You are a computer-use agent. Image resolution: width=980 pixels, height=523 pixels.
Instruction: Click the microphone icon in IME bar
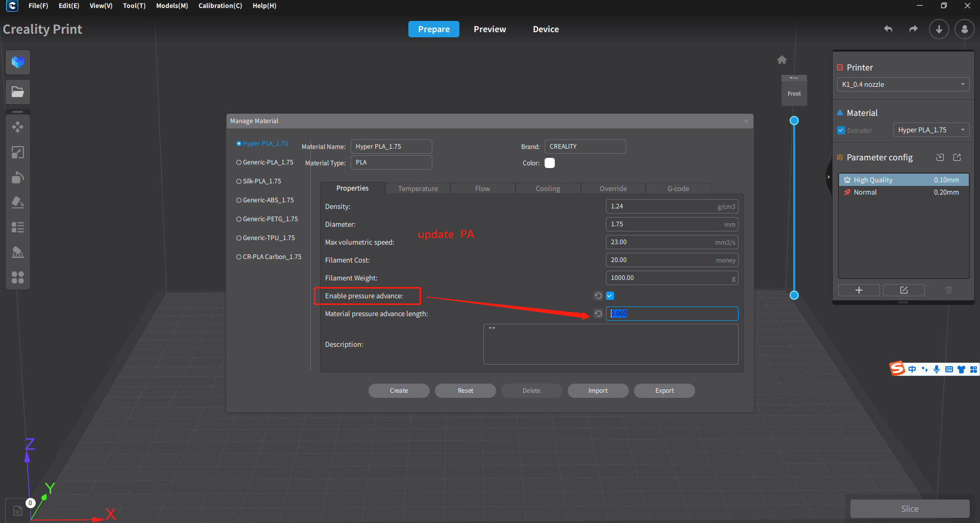tap(937, 369)
